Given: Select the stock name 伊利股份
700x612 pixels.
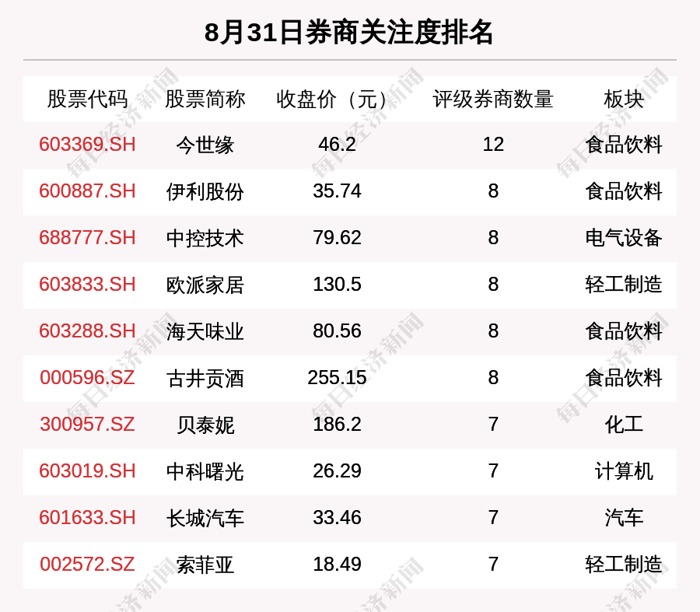Looking at the screenshot, I should (x=205, y=191).
